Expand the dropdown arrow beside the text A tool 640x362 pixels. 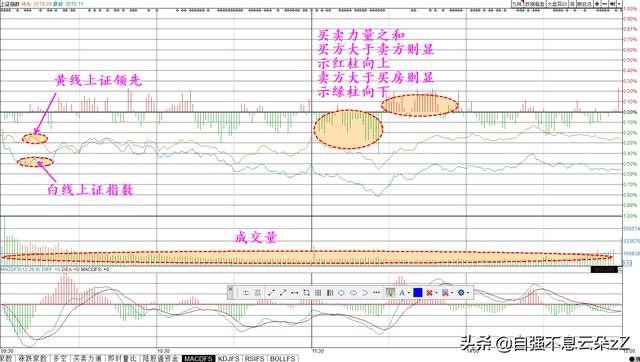409,293
